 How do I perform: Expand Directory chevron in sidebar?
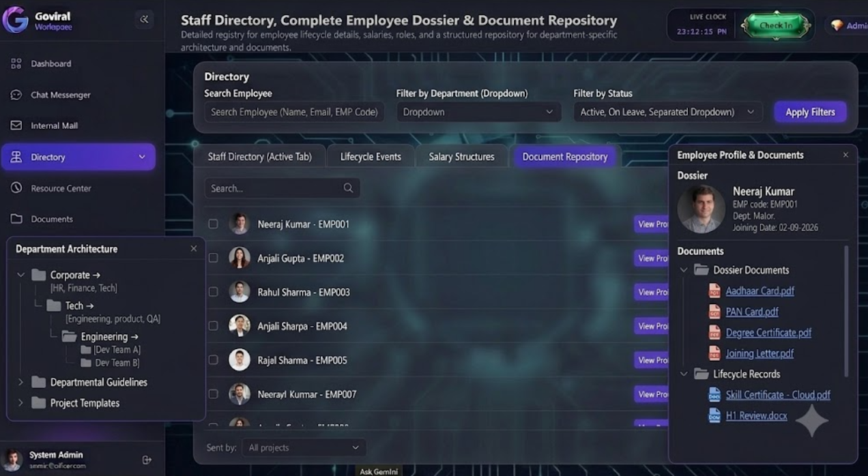[142, 157]
